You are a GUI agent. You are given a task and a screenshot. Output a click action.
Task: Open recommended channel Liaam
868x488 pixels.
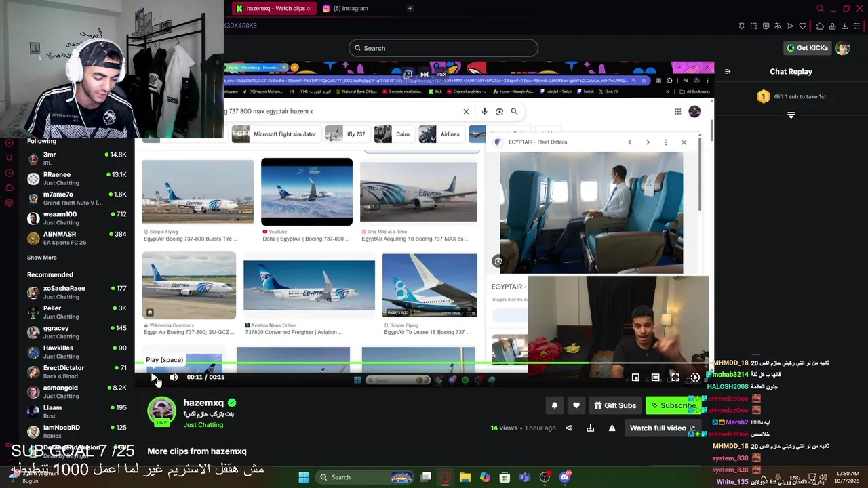coord(77,411)
